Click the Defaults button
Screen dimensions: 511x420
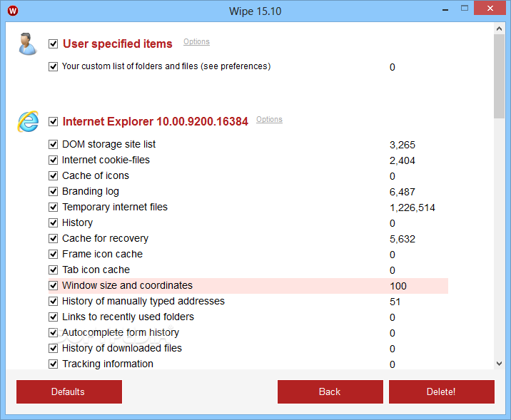[x=69, y=391]
